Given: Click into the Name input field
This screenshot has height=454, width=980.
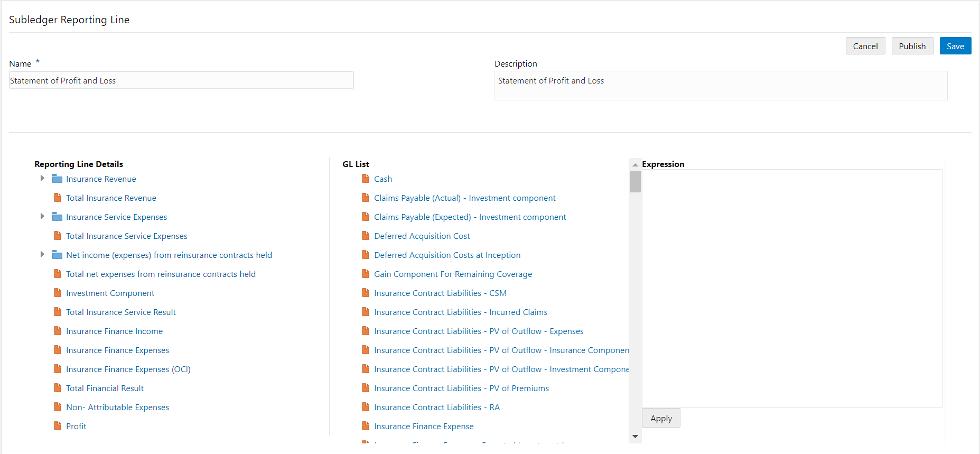Looking at the screenshot, I should tap(181, 80).
